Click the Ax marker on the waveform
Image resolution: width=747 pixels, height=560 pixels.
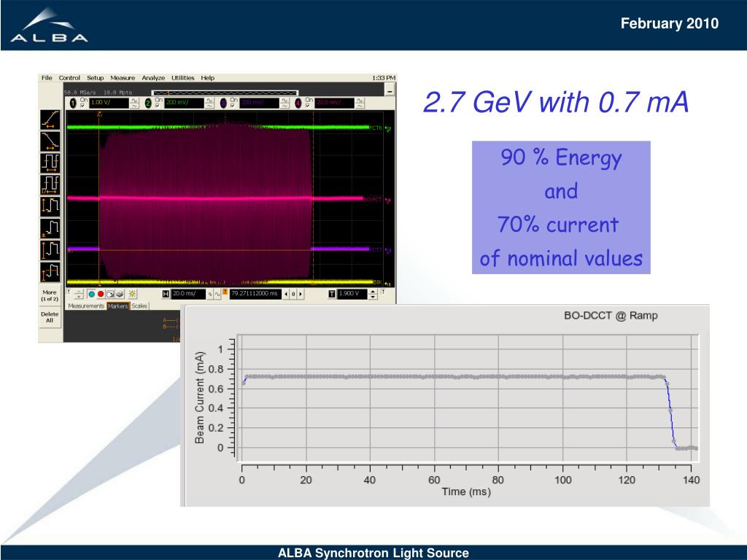pyautogui.click(x=100, y=114)
